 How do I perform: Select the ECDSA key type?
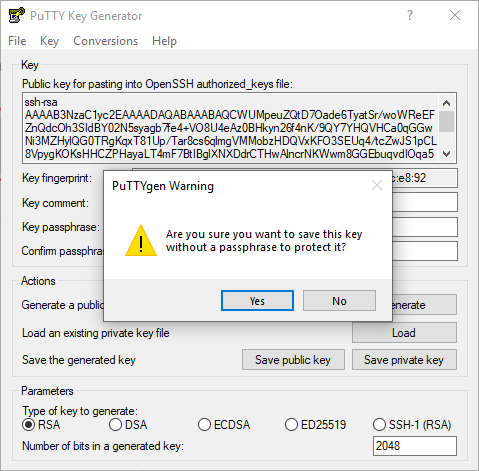tap(224, 425)
